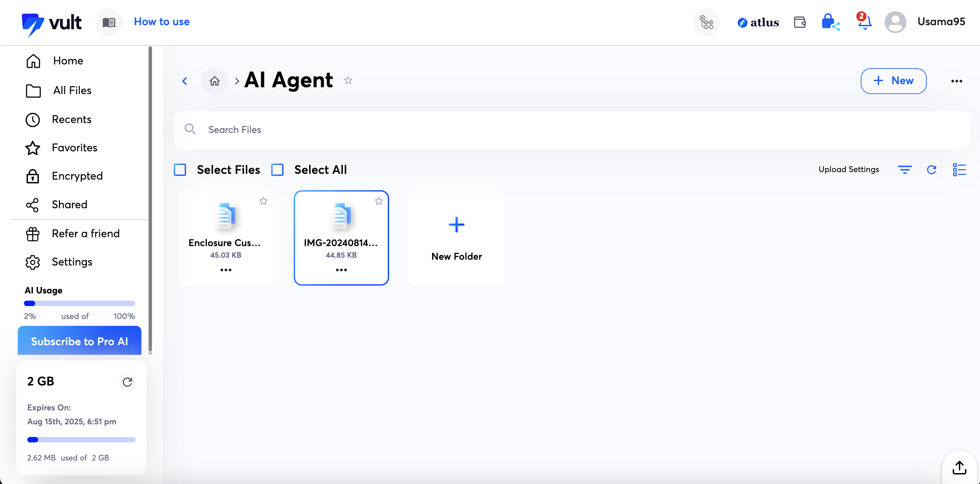
Task: Go to home folder breadcrumb icon
Action: [215, 81]
